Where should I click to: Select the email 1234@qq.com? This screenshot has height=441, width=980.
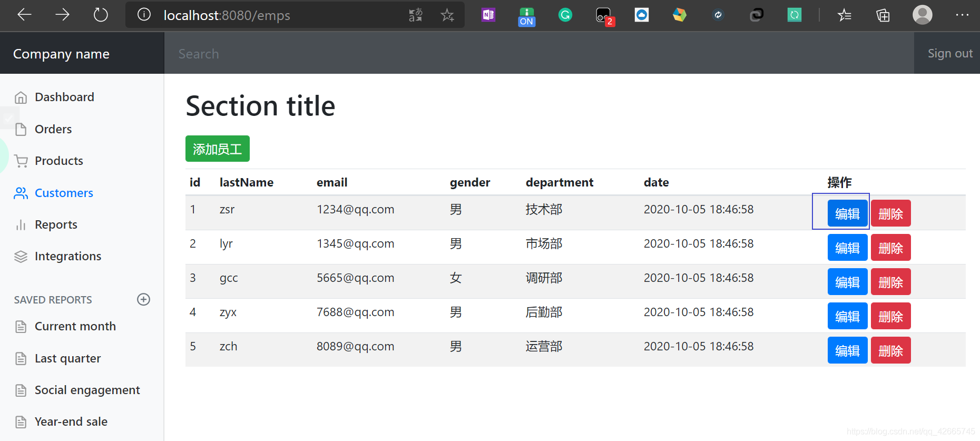[x=356, y=209]
